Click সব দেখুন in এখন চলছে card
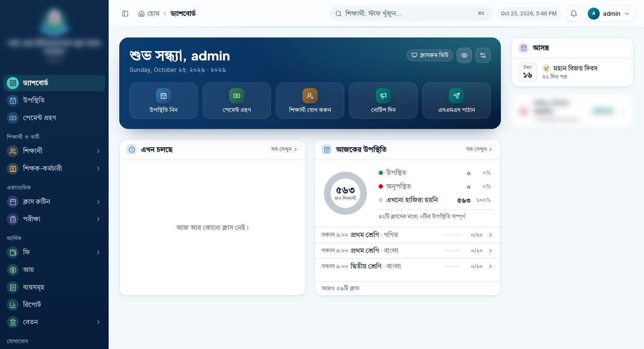 284,149
